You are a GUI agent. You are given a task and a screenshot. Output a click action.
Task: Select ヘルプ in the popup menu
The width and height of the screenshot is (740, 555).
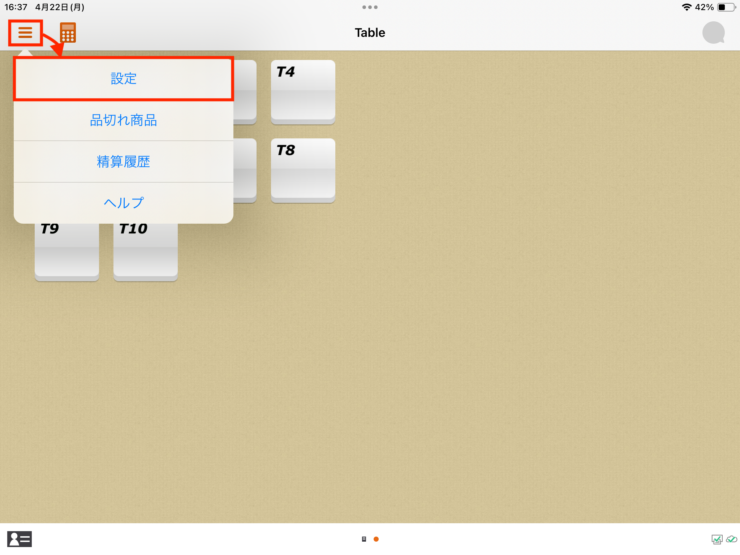click(x=124, y=203)
